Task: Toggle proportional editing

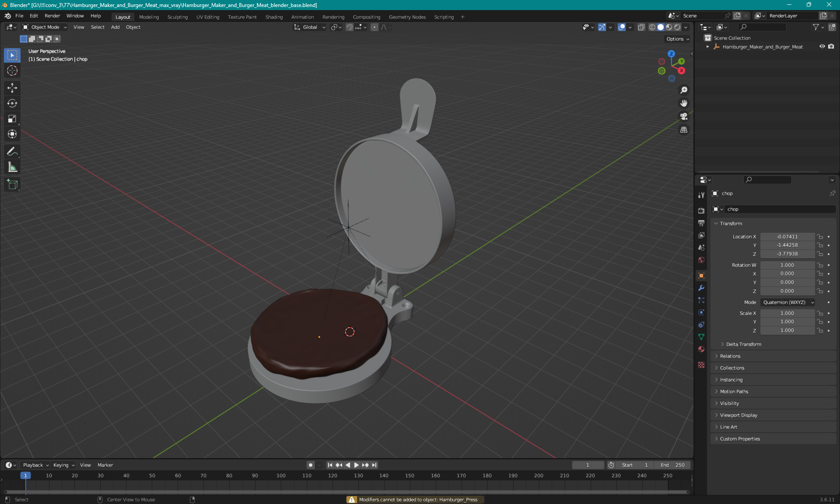Action: 374,27
